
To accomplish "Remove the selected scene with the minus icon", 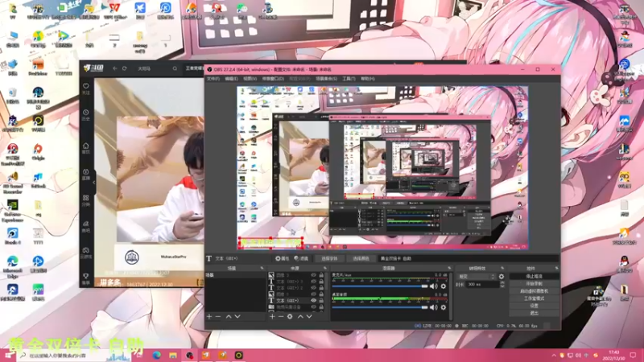I will click(x=218, y=316).
